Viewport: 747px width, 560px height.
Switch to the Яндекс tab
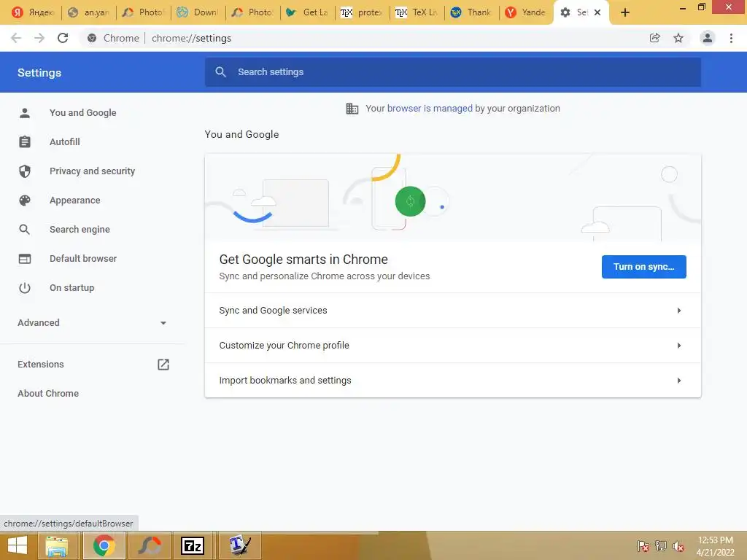click(x=34, y=12)
